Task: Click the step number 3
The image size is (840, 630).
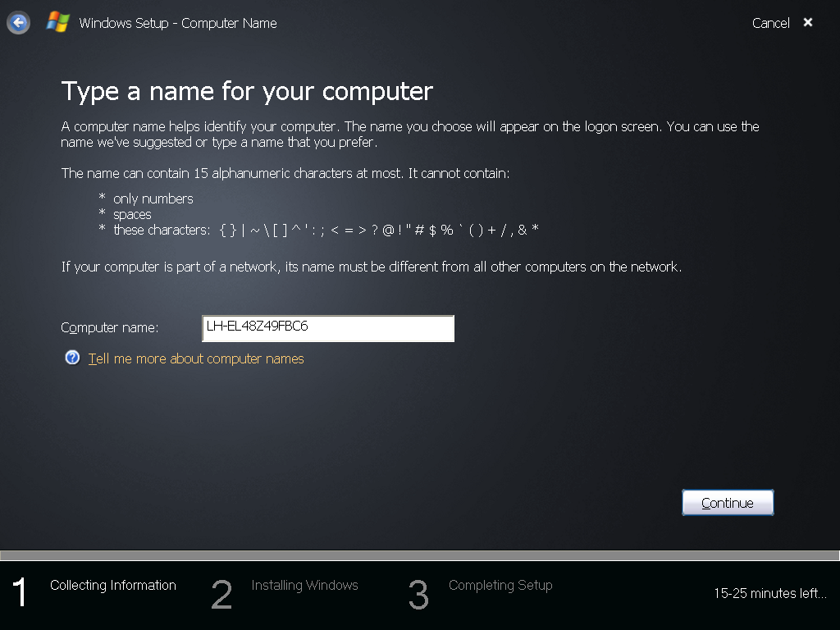Action: pyautogui.click(x=418, y=595)
